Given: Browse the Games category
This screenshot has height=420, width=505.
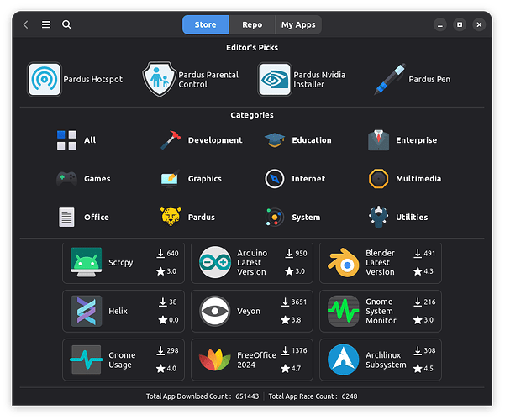Looking at the screenshot, I should [84, 179].
